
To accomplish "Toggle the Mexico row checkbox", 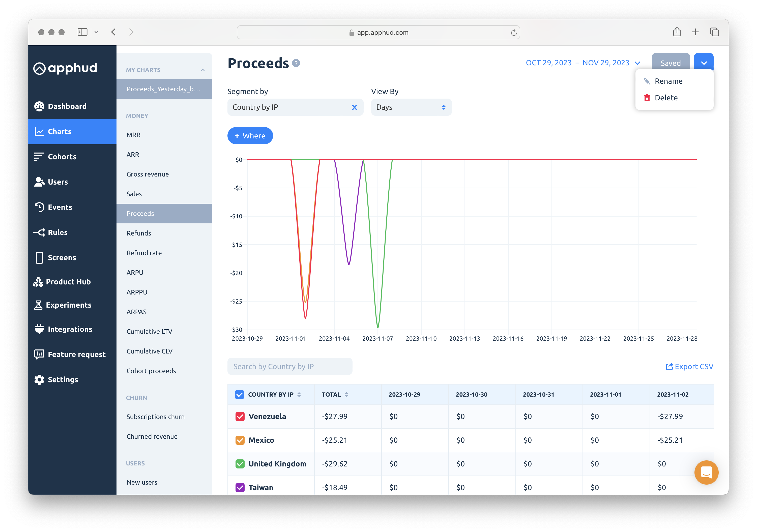I will 240,440.
